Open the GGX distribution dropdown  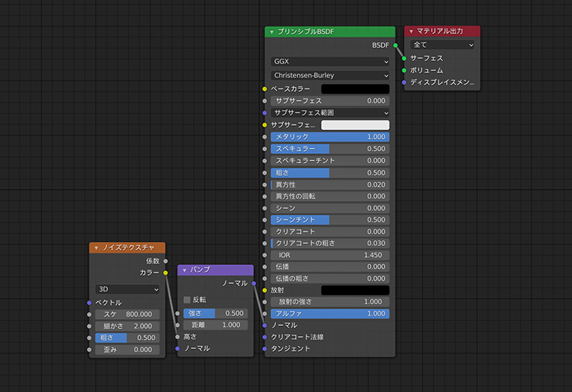pyautogui.click(x=330, y=62)
